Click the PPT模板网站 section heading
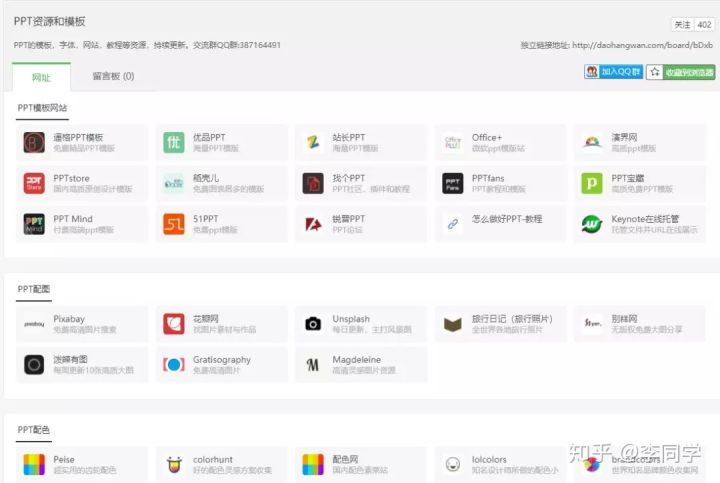The image size is (720, 483). coord(42,108)
